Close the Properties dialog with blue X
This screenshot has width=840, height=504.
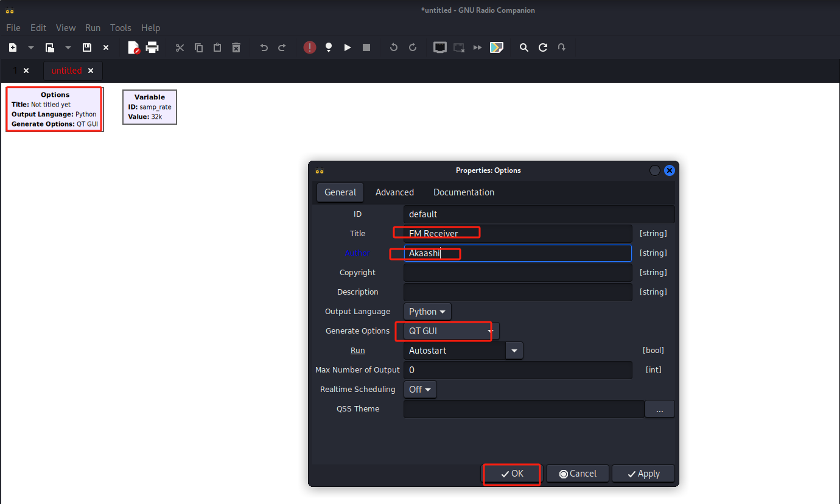670,170
